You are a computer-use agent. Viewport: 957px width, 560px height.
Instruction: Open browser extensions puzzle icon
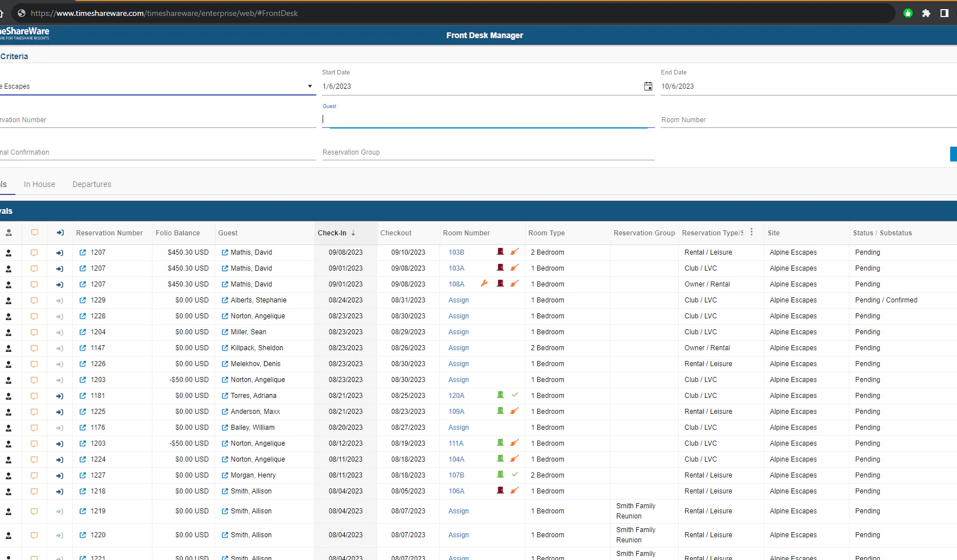[926, 13]
